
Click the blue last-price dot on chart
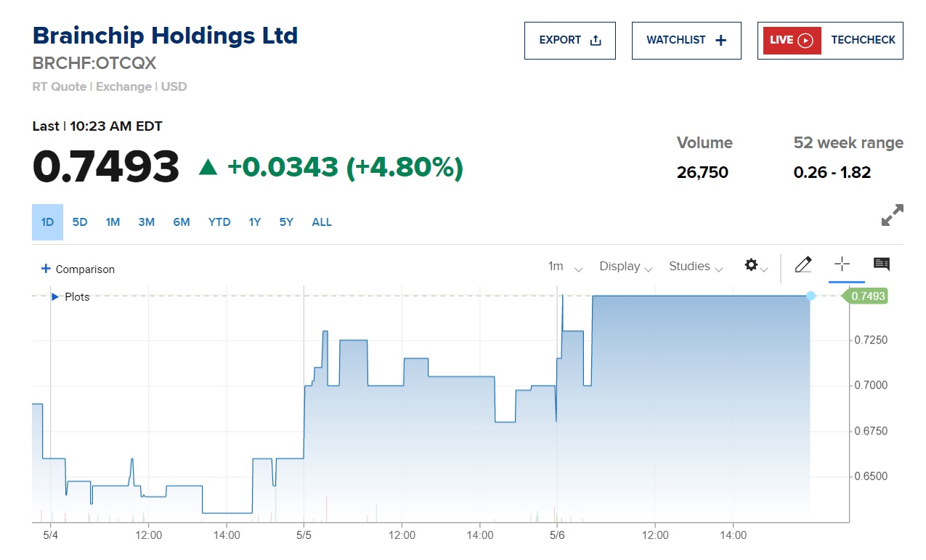pos(811,296)
